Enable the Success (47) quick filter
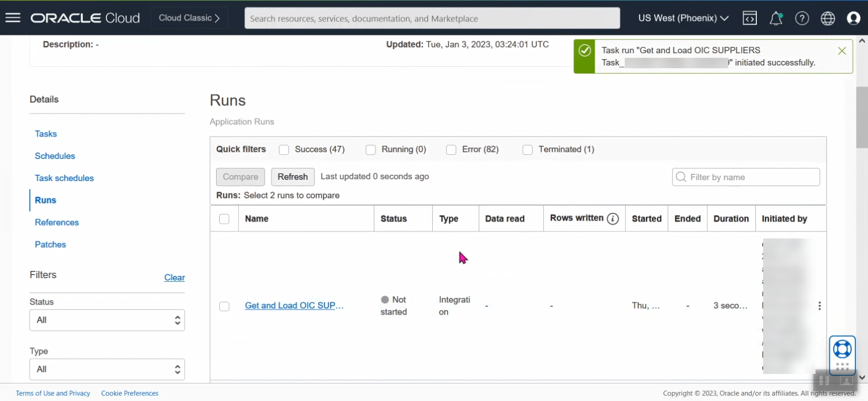Screen dimensions: 868x401 coord(284,150)
